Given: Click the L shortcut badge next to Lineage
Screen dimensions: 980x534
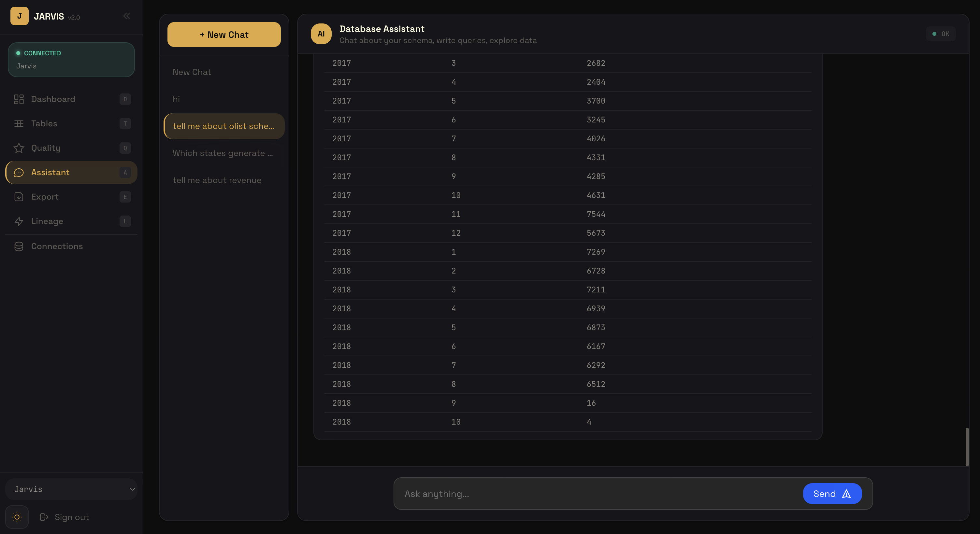Looking at the screenshot, I should [125, 221].
